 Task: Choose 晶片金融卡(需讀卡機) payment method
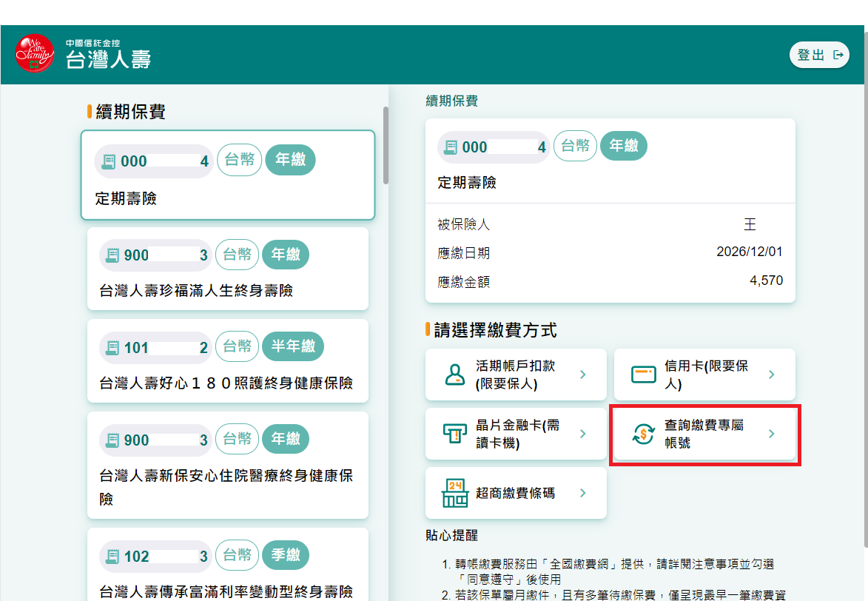(516, 434)
